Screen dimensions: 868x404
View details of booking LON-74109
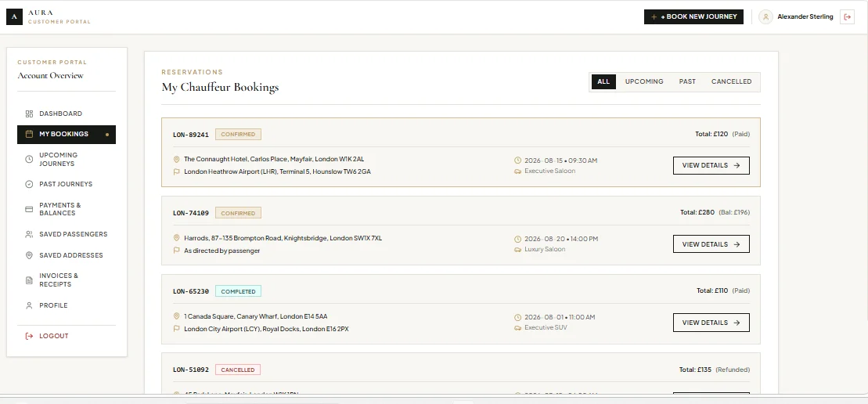click(711, 244)
